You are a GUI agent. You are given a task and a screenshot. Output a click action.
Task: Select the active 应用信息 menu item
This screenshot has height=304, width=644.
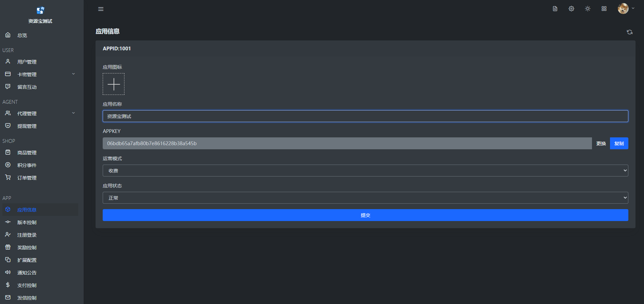point(40,209)
